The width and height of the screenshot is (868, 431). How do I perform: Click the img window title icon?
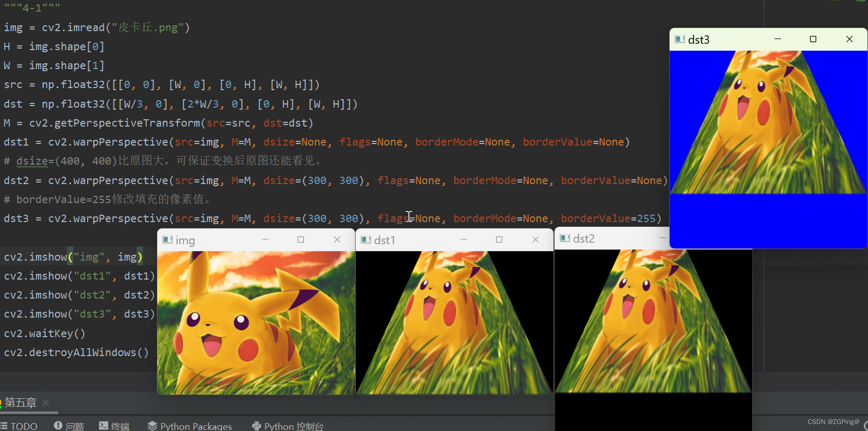point(168,240)
